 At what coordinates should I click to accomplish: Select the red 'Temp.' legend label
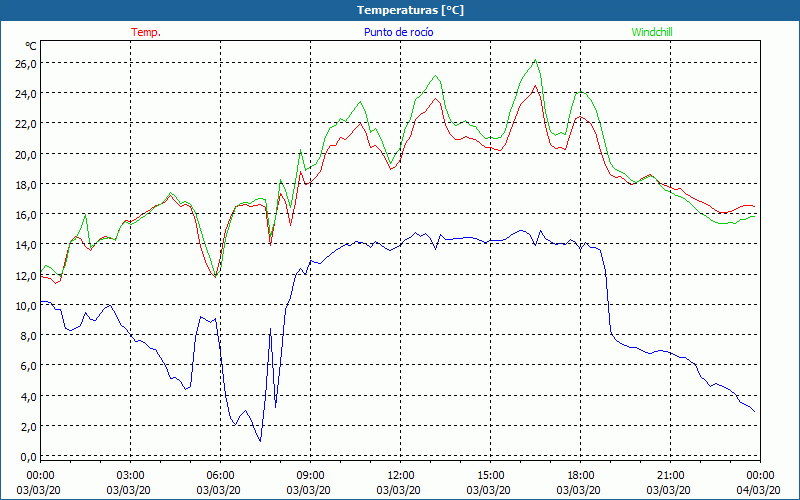[146, 32]
